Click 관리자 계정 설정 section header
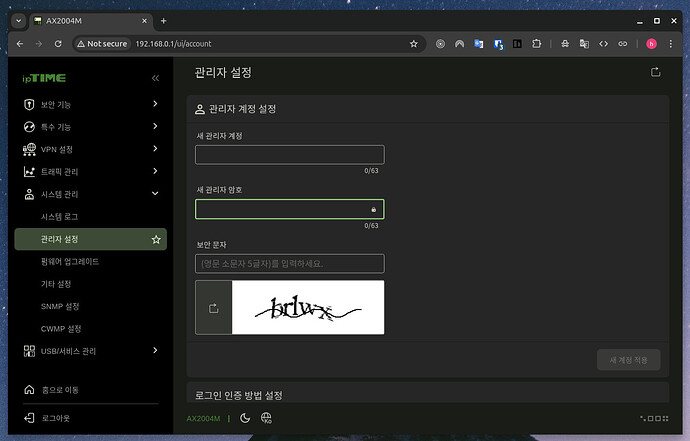 [242, 109]
